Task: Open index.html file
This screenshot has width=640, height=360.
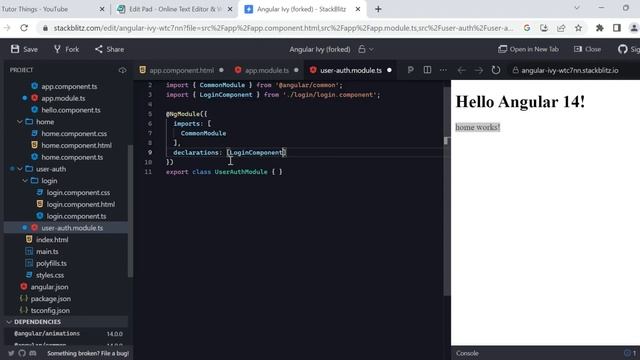Action: [52, 240]
